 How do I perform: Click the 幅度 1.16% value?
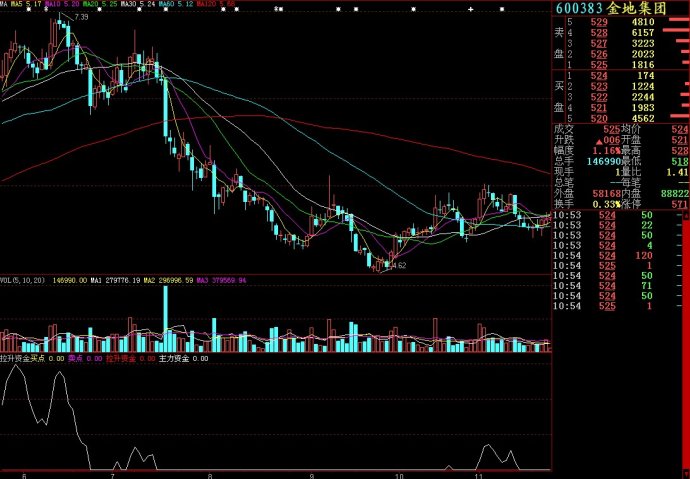606,151
